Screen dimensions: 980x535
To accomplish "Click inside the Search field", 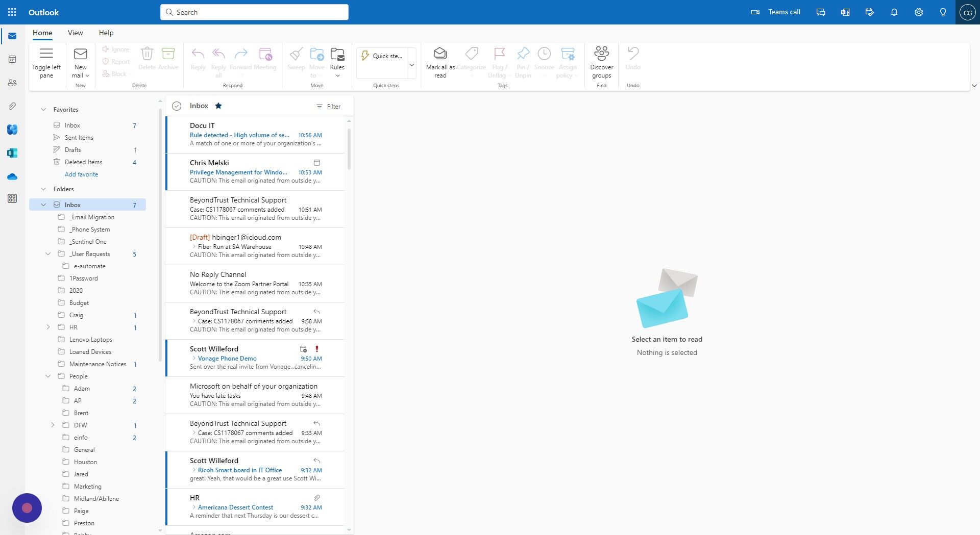I will 254,12.
